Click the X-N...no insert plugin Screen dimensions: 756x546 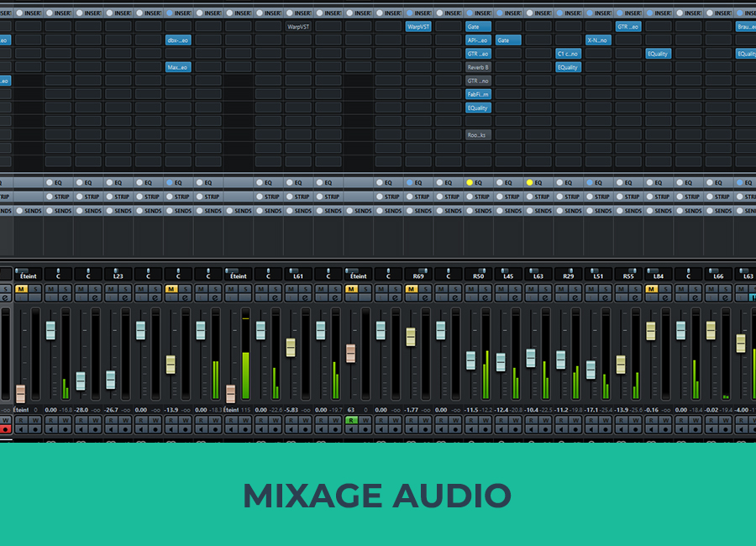coord(598,39)
